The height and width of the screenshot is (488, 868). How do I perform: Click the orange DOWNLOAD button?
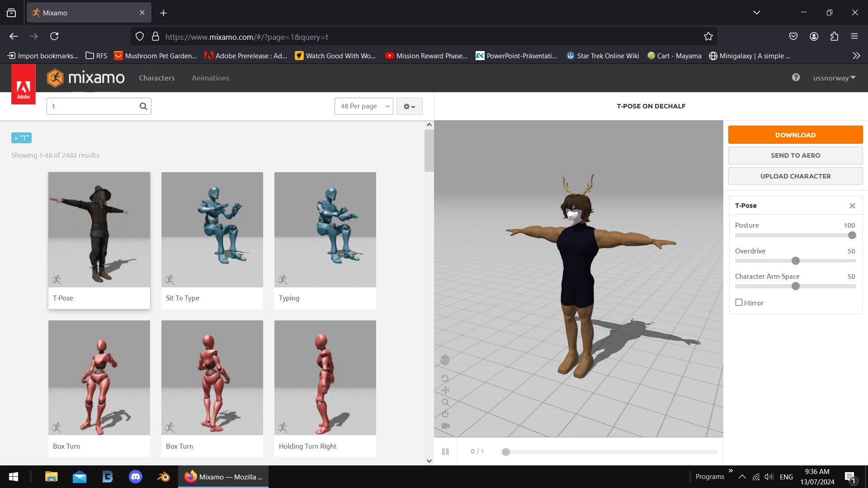tap(795, 135)
